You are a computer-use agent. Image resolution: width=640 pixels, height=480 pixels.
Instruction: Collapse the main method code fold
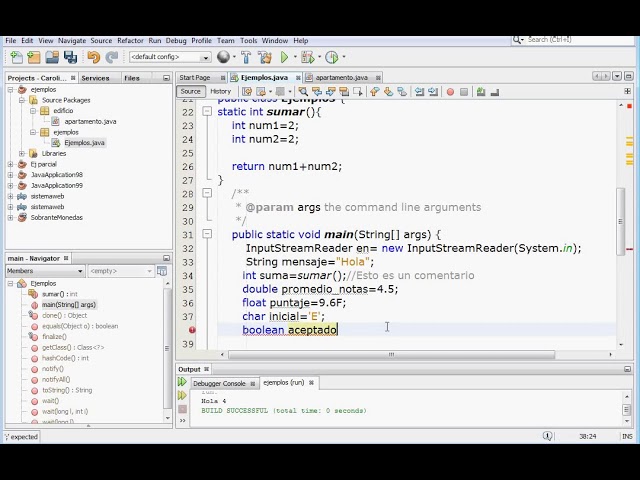[x=207, y=234]
